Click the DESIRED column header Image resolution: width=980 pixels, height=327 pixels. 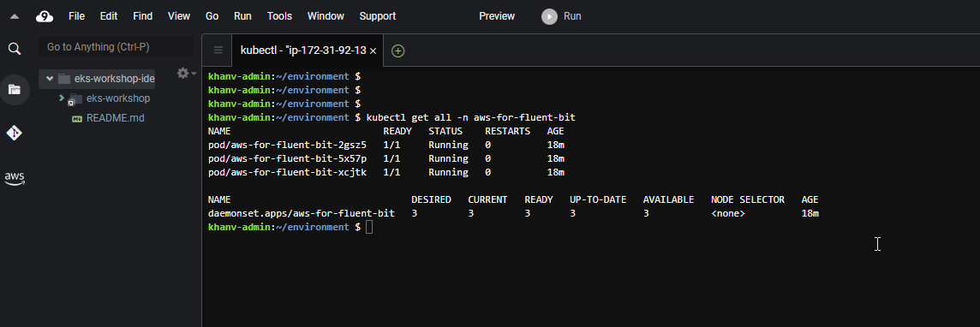[x=431, y=199]
